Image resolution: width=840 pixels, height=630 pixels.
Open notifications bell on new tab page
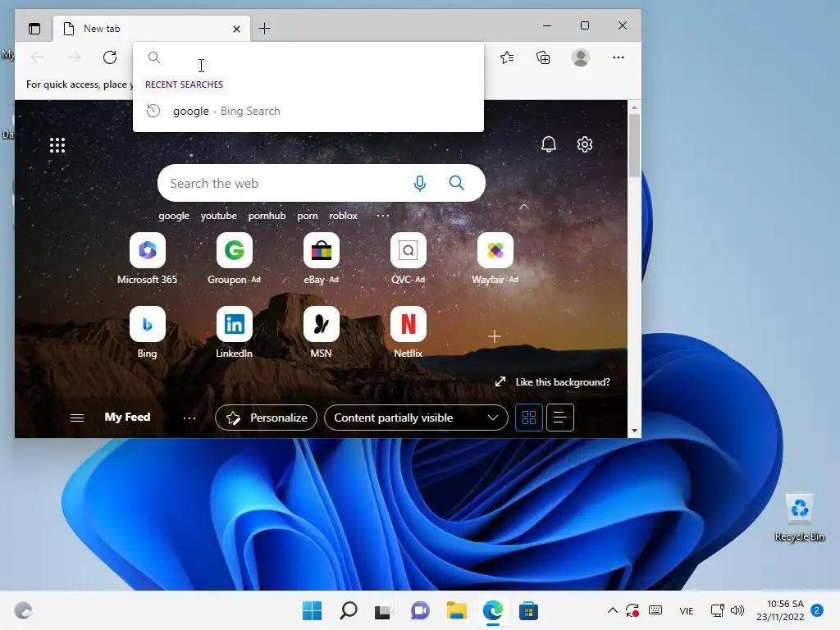coord(549,144)
